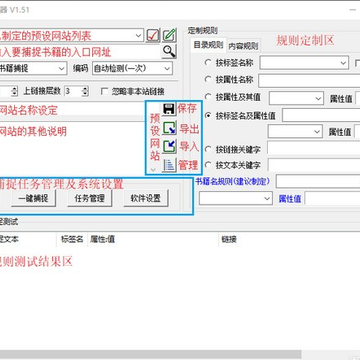Click the 编码 label
The height and width of the screenshot is (360, 360).
tap(80, 68)
